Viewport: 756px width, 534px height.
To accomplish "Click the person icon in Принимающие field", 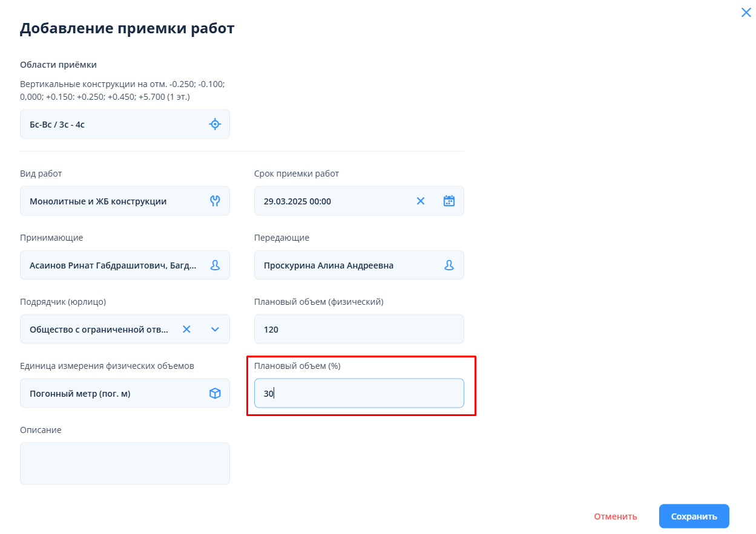I will tap(215, 265).
